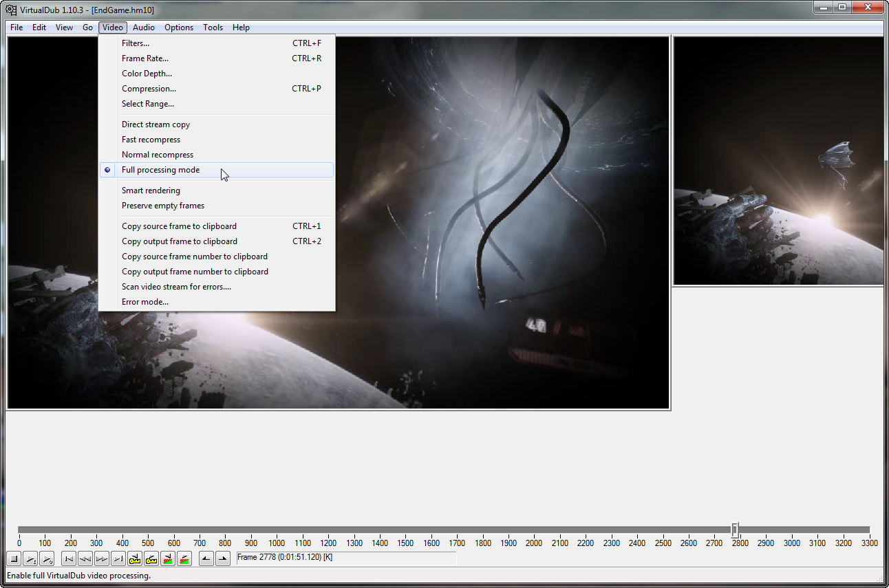
Task: Click the Mark in selection start icon
Action: [206, 559]
